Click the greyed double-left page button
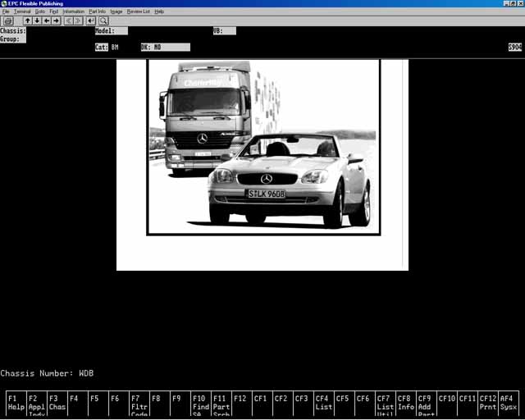The height and width of the screenshot is (420, 525). [x=69, y=21]
